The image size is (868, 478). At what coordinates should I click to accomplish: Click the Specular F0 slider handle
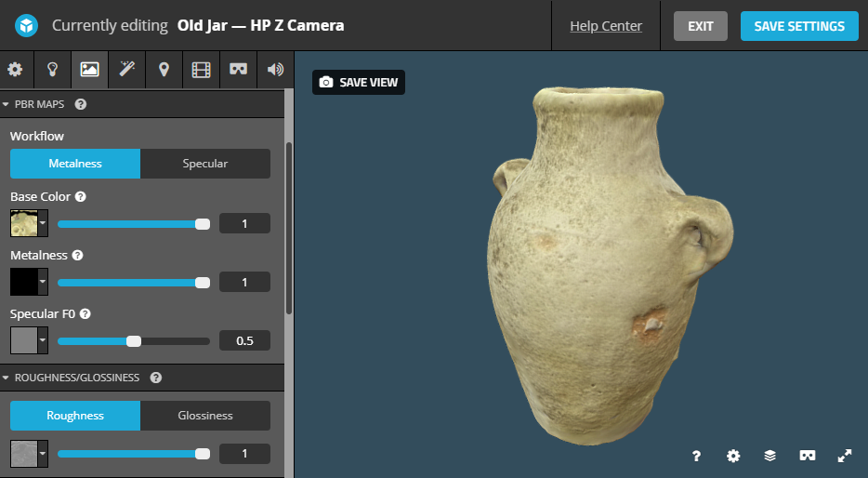134,341
